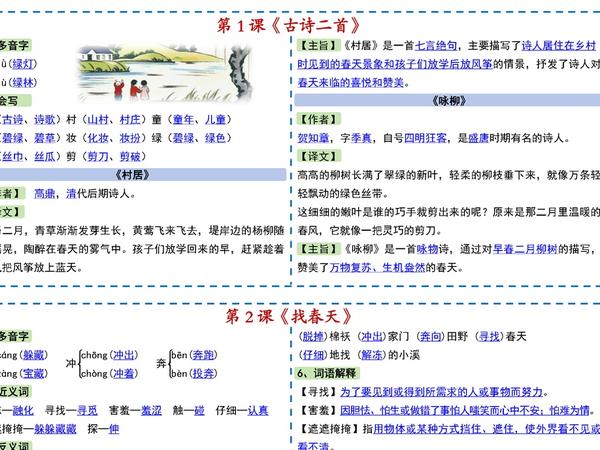This screenshot has height=450, width=600.
Task: Click the 《咏柳》 section heading bar
Action: coord(447,101)
